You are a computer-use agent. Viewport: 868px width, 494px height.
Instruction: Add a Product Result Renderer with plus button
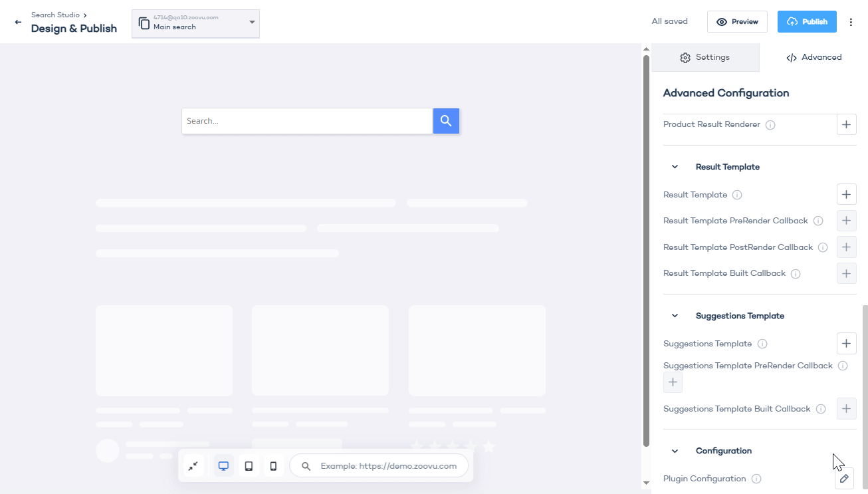pyautogui.click(x=846, y=124)
